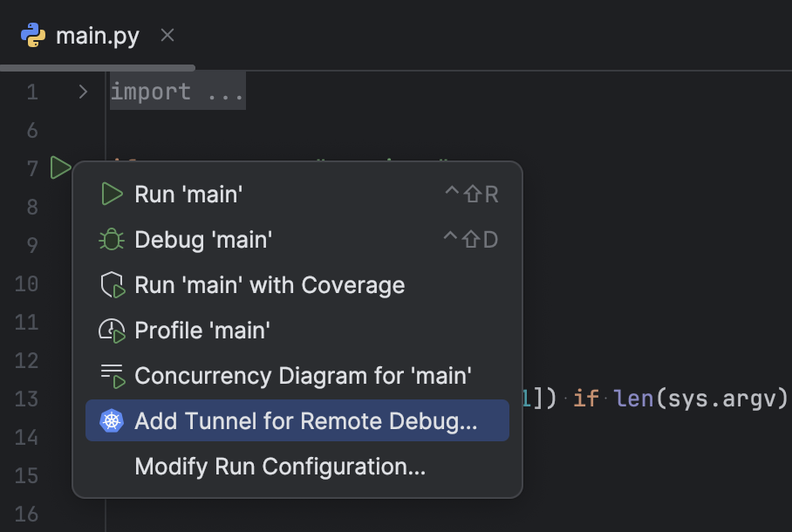
Task: Click the profiler clock icon beside Profile 'main'
Action: [112, 330]
